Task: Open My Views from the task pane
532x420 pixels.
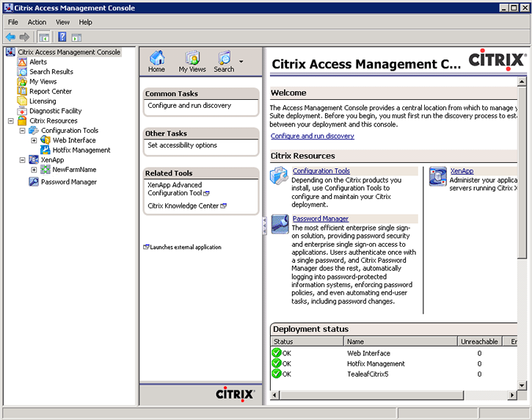Action: (x=192, y=62)
